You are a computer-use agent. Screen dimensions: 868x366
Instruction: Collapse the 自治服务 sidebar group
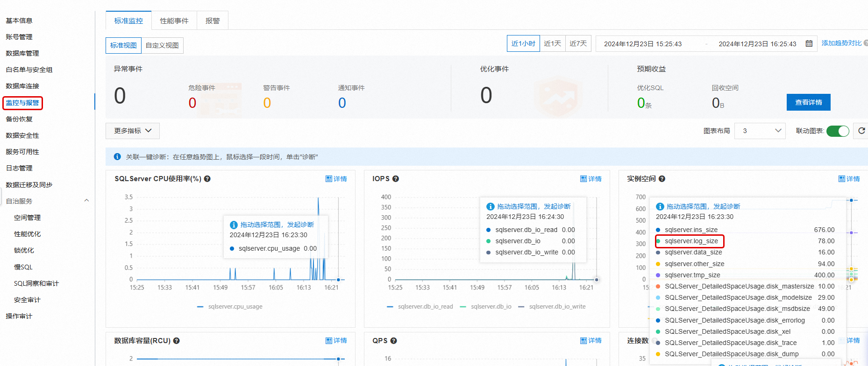86,201
